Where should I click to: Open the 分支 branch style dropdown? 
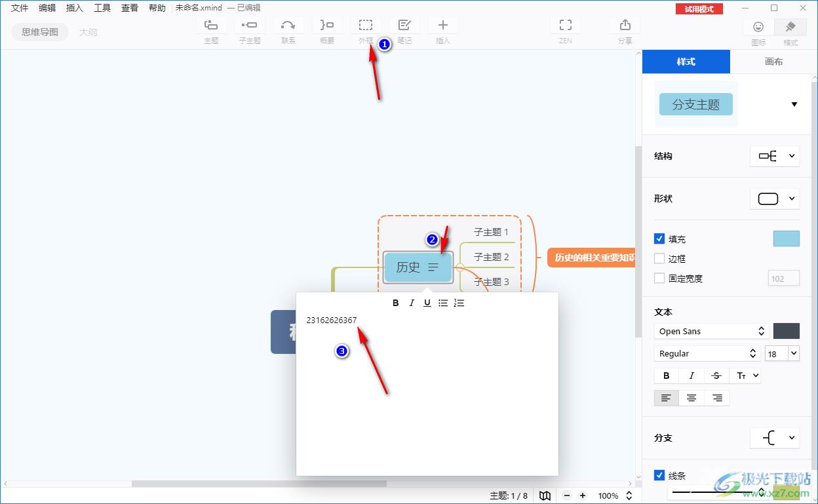coord(774,438)
